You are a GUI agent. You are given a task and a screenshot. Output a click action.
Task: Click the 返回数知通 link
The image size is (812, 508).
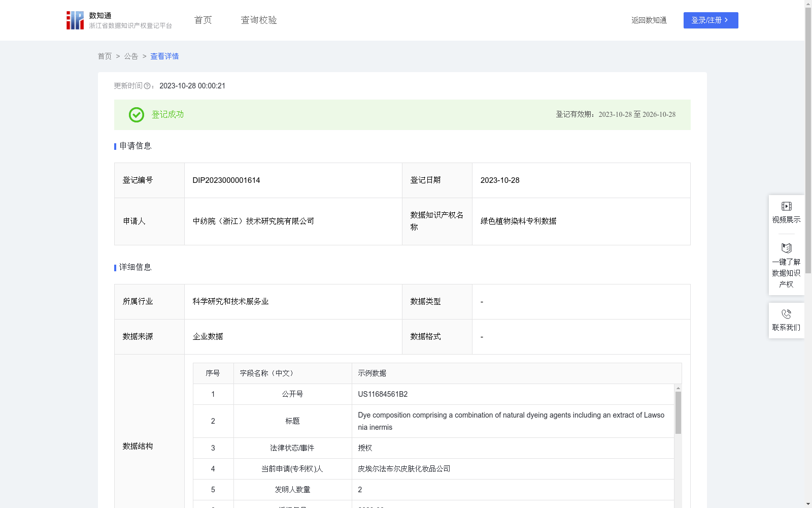coord(649,20)
